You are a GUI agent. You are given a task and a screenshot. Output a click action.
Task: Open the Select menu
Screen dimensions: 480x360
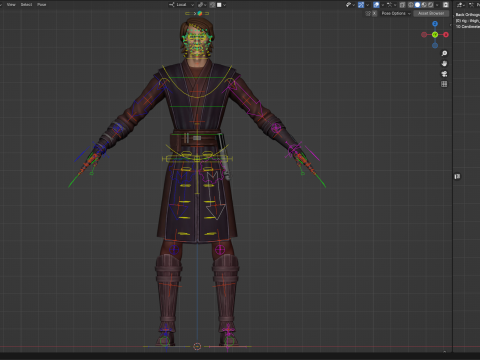pyautogui.click(x=26, y=5)
